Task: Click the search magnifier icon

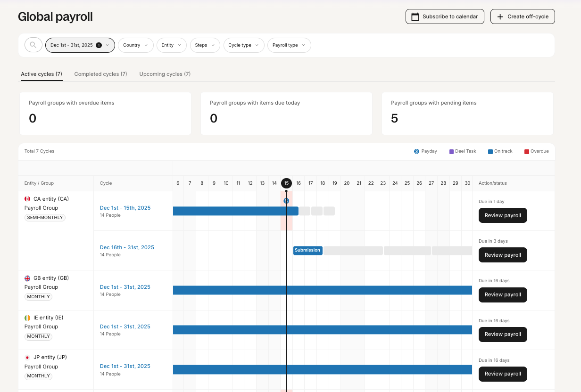Action: coord(33,45)
